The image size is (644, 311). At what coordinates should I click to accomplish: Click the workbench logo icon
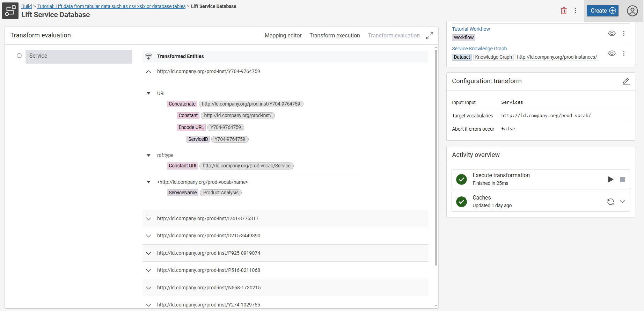coord(10,10)
